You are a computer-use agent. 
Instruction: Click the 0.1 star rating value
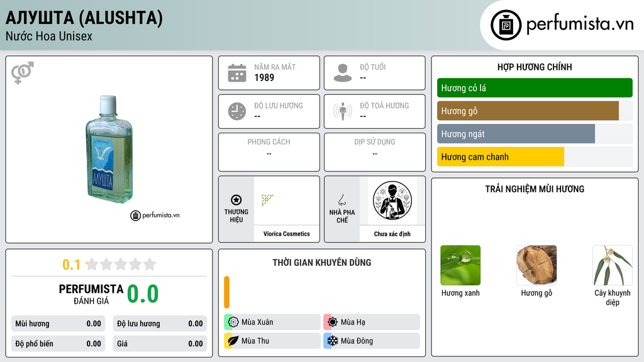coord(71,265)
